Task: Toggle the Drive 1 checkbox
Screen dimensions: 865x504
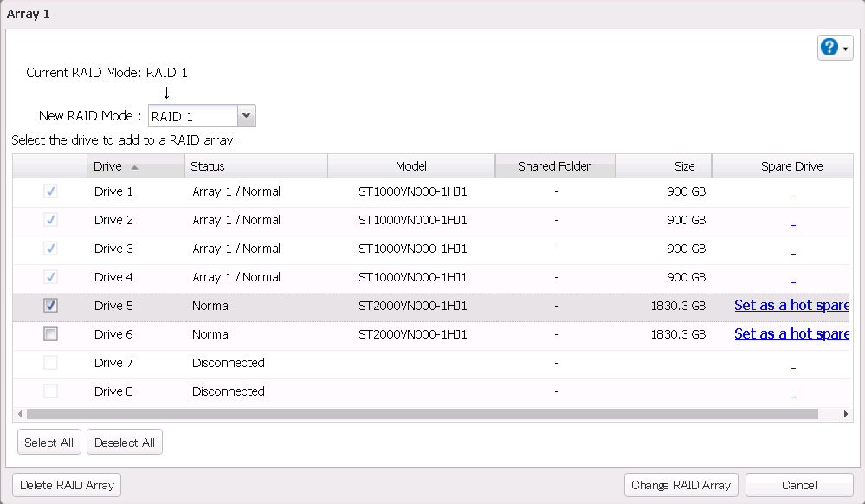Action: coord(50,191)
